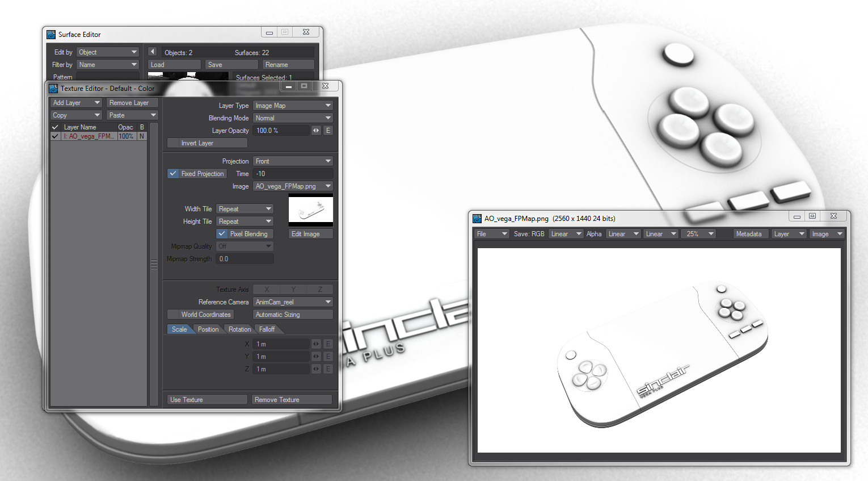
Task: Maximize the image viewer window
Action: tap(812, 216)
